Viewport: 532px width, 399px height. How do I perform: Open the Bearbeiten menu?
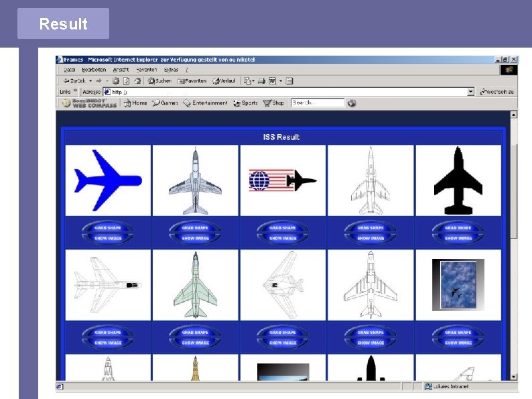(x=94, y=70)
